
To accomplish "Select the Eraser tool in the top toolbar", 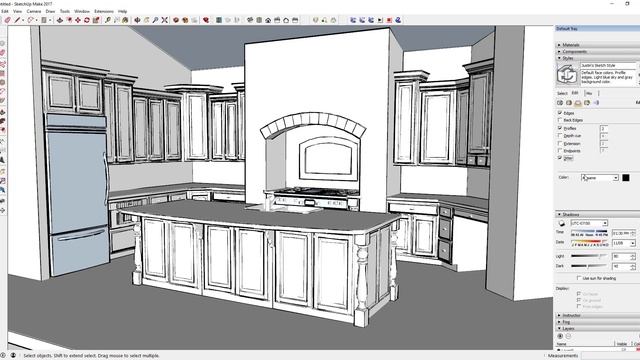I will [x=7, y=20].
